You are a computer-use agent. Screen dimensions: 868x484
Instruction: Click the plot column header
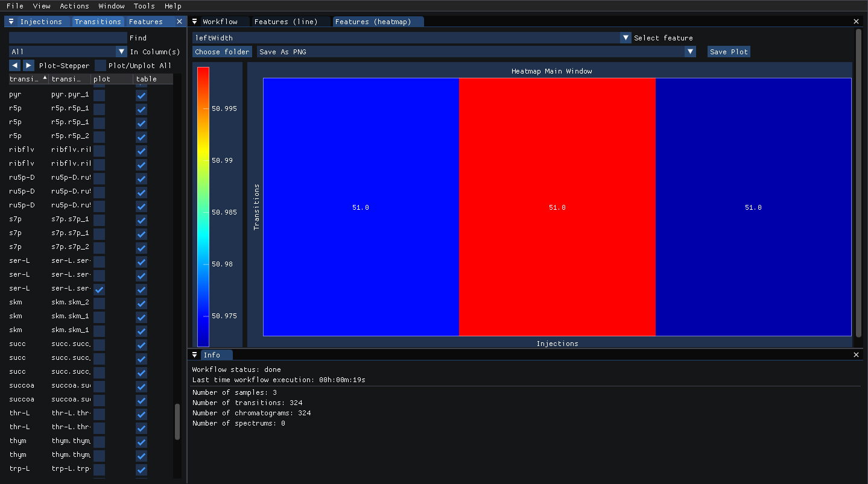click(112, 79)
